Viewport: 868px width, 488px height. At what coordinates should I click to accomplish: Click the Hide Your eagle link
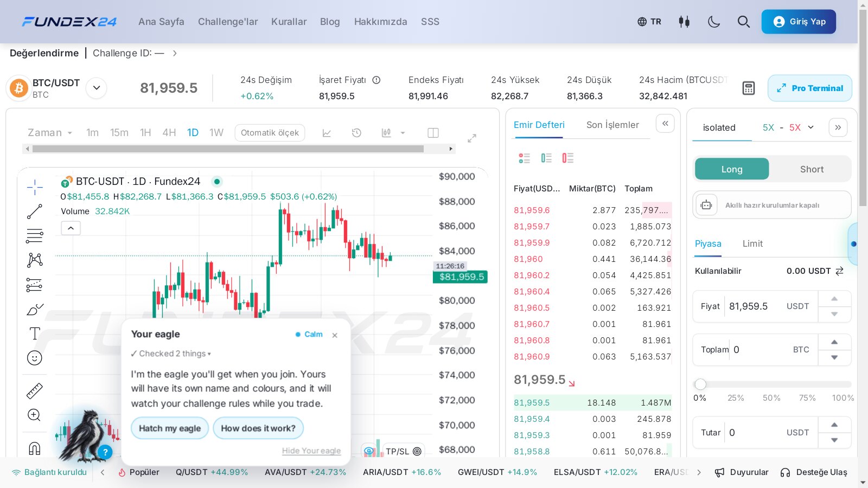311,451
